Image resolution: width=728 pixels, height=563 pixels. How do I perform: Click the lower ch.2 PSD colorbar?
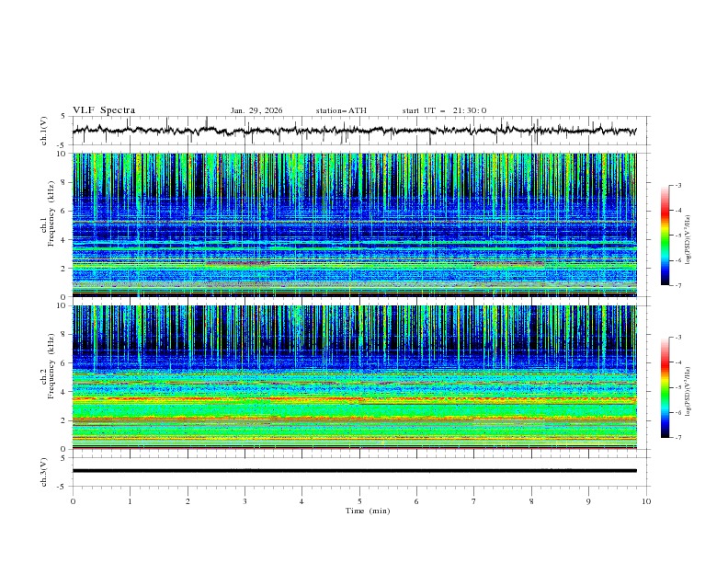pos(665,387)
